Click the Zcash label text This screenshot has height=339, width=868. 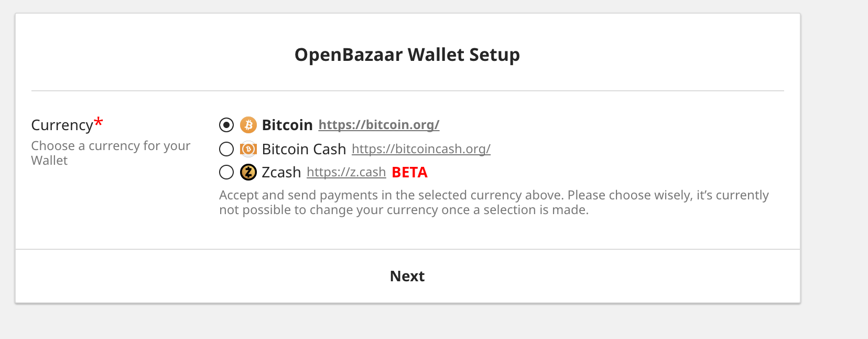pyautogui.click(x=281, y=172)
